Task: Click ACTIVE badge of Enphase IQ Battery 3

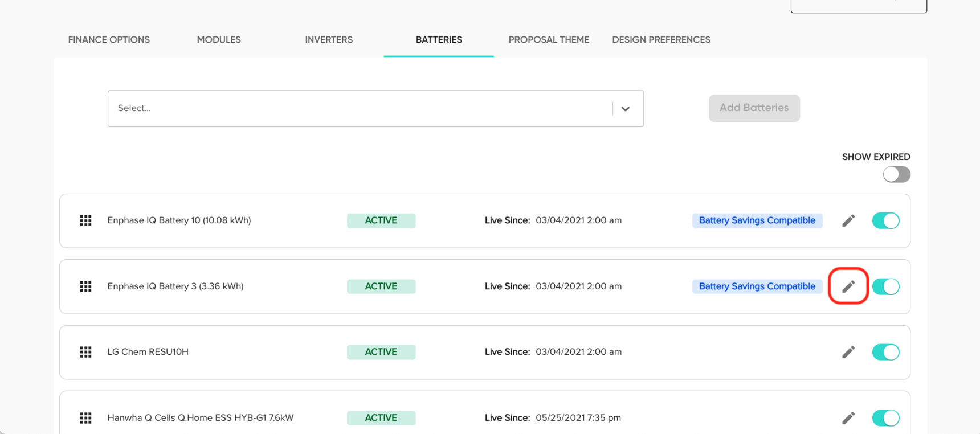Action: point(381,286)
